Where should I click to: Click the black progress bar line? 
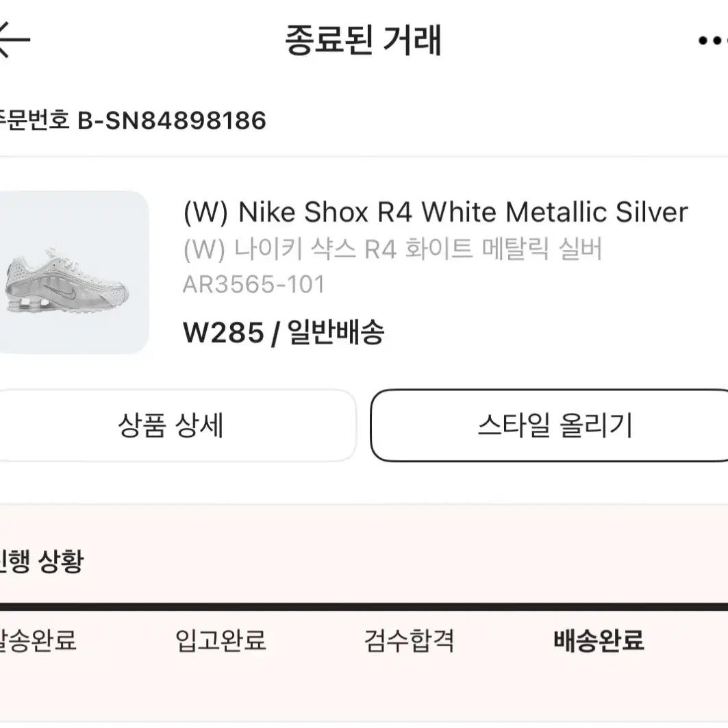click(364, 606)
